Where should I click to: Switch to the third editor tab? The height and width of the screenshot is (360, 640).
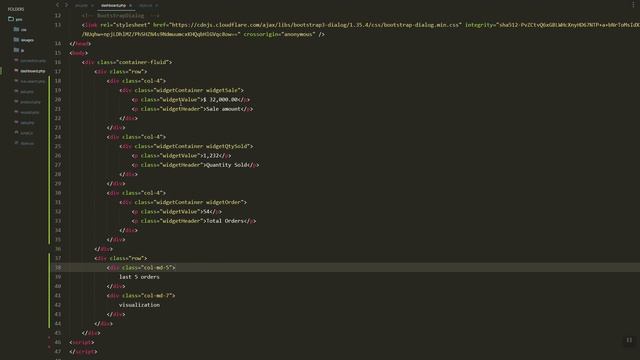[x=145, y=5]
